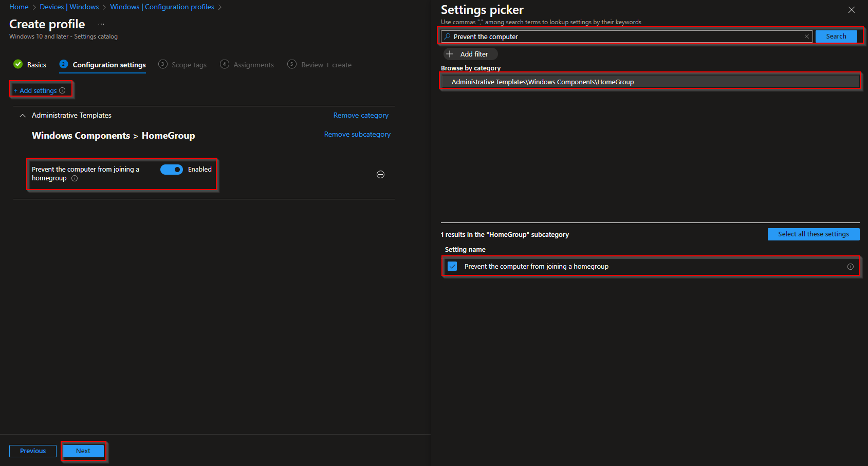
Task: Click info icon on the homegroup result row
Action: point(851,267)
